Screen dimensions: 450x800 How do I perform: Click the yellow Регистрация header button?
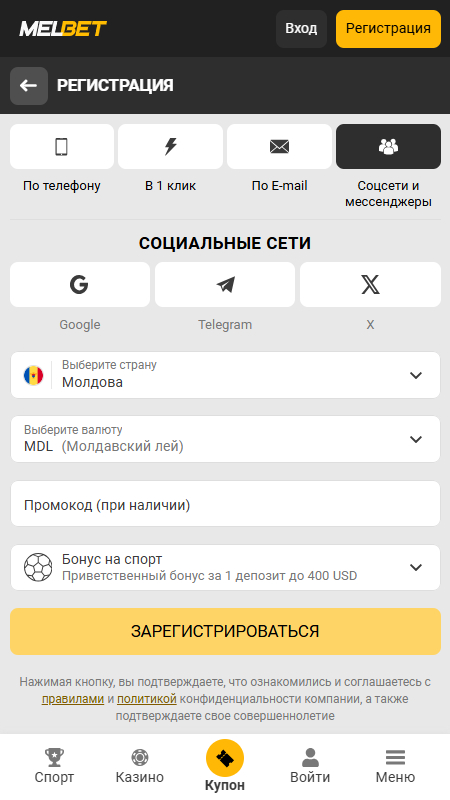click(x=388, y=29)
